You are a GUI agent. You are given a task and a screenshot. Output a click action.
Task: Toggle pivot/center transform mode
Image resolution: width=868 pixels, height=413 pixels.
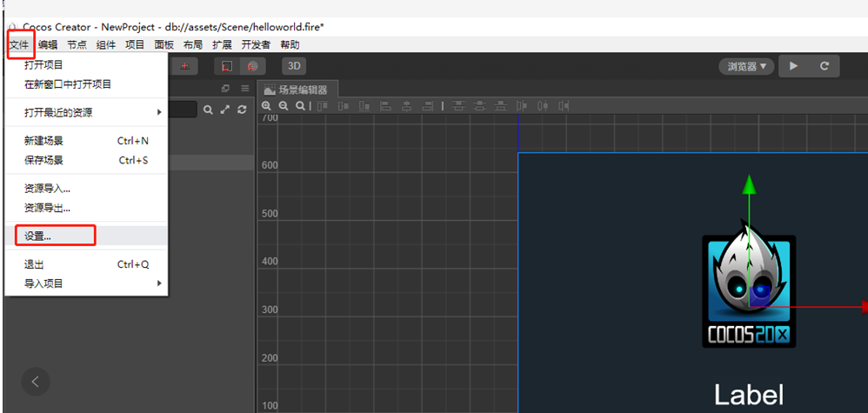click(185, 66)
